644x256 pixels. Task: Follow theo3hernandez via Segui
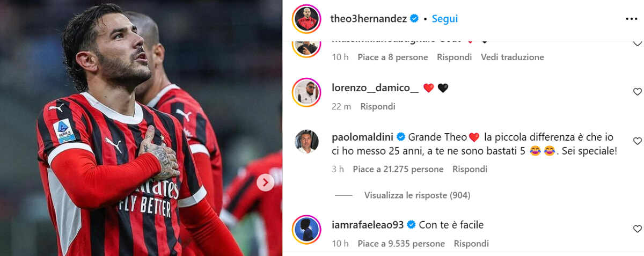[445, 19]
